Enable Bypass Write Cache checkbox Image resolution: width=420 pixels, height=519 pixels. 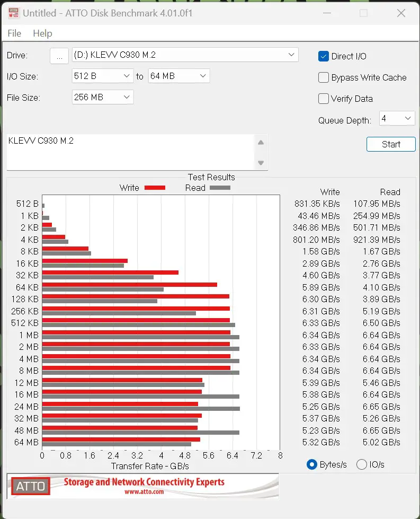[x=324, y=77]
